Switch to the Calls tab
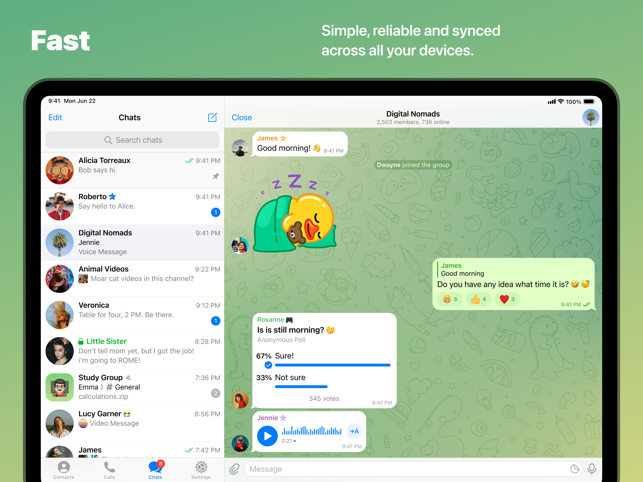 109,470
